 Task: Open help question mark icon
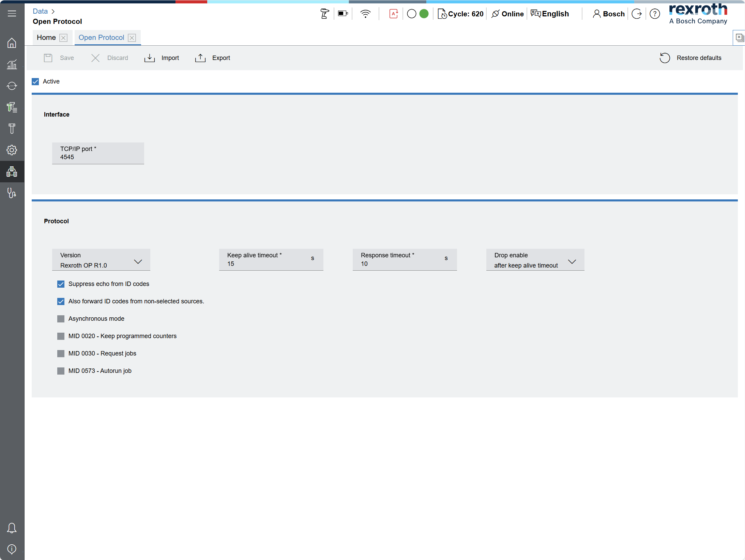[x=655, y=14]
